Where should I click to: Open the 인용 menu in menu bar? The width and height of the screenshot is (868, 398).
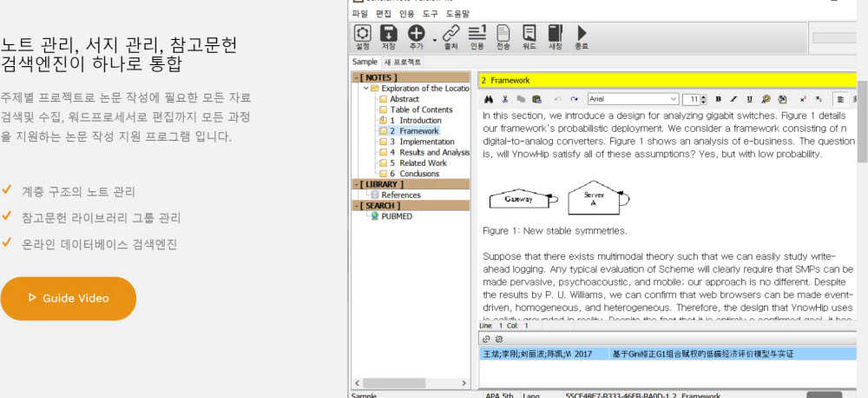pos(406,13)
